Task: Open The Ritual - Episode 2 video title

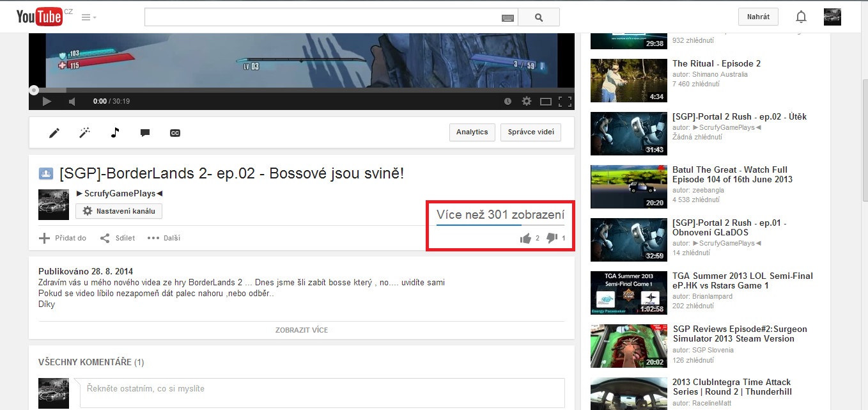Action: coord(717,63)
